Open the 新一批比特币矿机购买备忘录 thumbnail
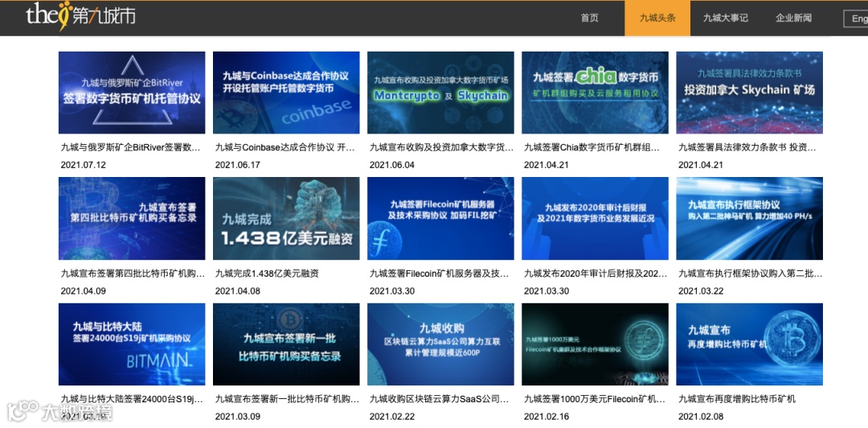 286,344
